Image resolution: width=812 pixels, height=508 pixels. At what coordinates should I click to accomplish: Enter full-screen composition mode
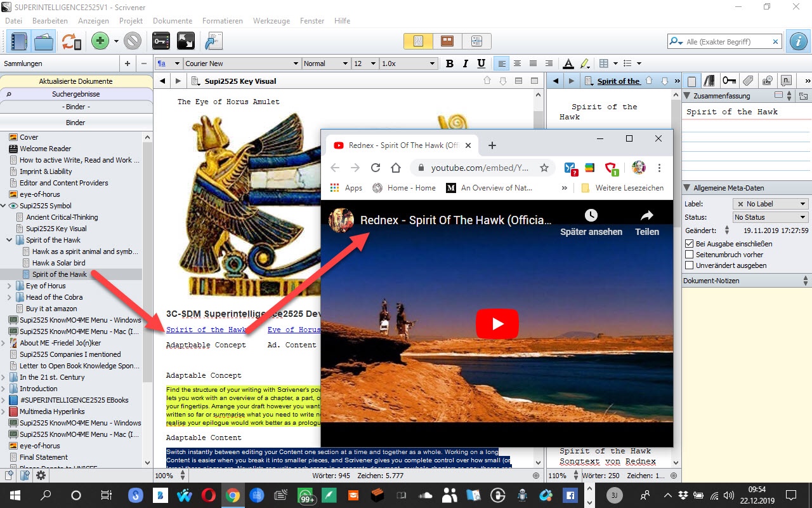pos(186,42)
